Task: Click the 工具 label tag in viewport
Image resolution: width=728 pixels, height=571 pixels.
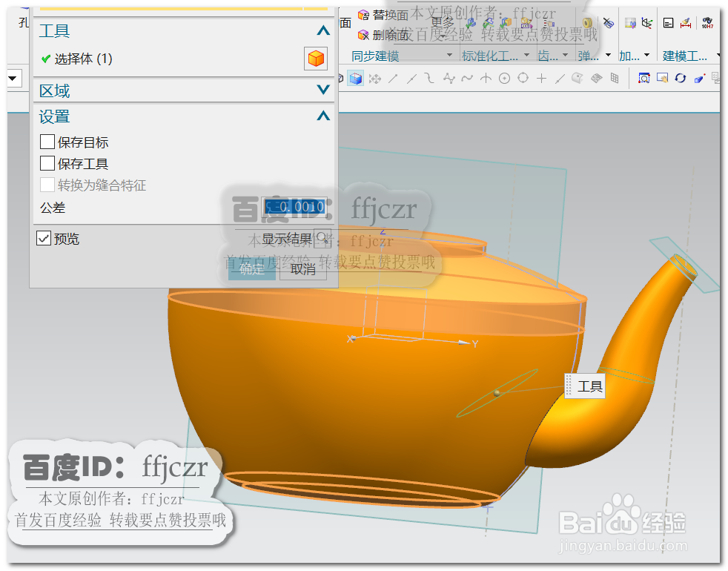Action: tap(585, 386)
